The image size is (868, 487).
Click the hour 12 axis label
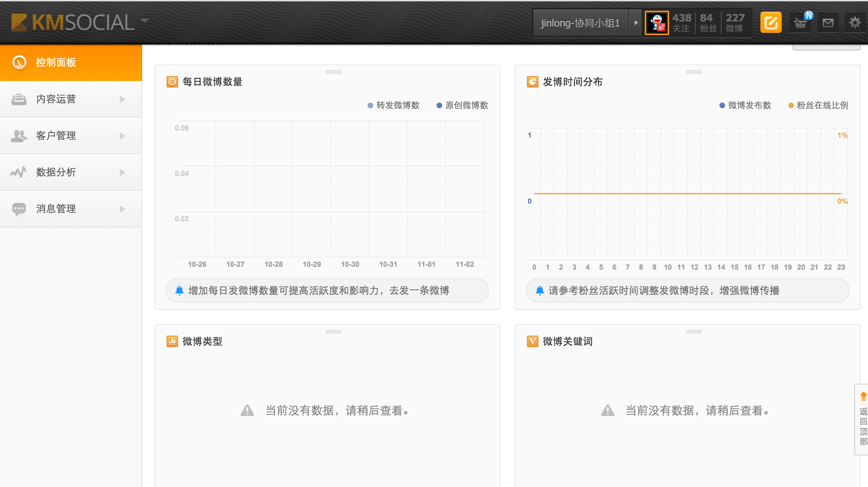coord(694,267)
